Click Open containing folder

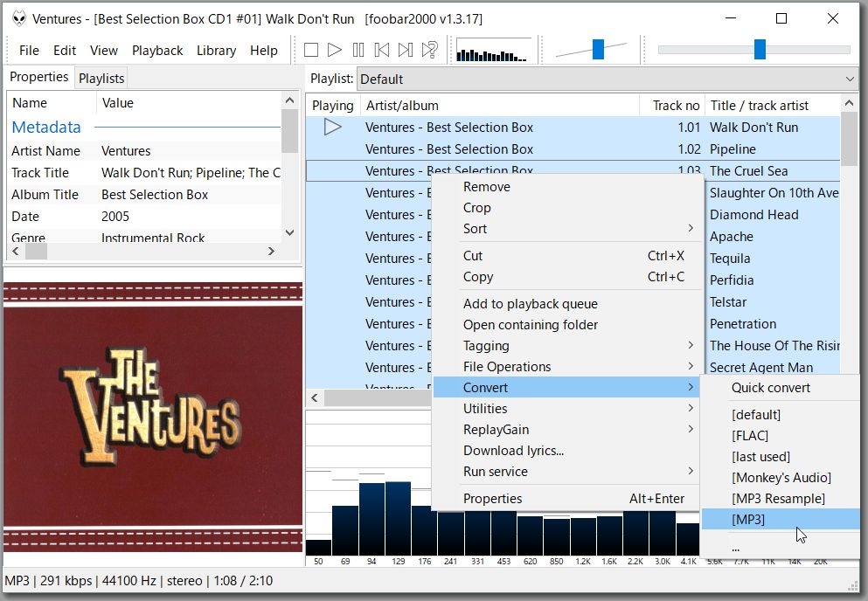[x=566, y=325]
